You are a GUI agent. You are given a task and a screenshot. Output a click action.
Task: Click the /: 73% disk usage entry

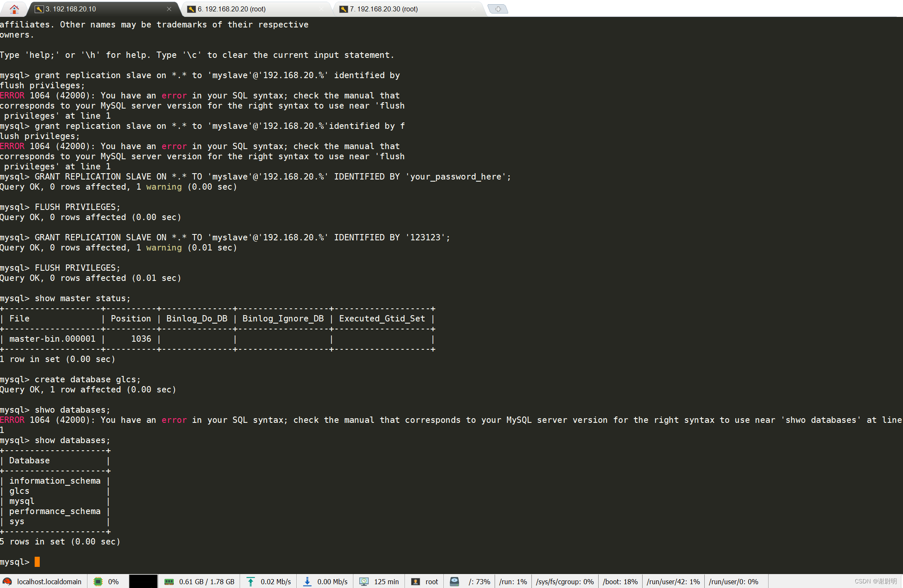pyautogui.click(x=479, y=582)
